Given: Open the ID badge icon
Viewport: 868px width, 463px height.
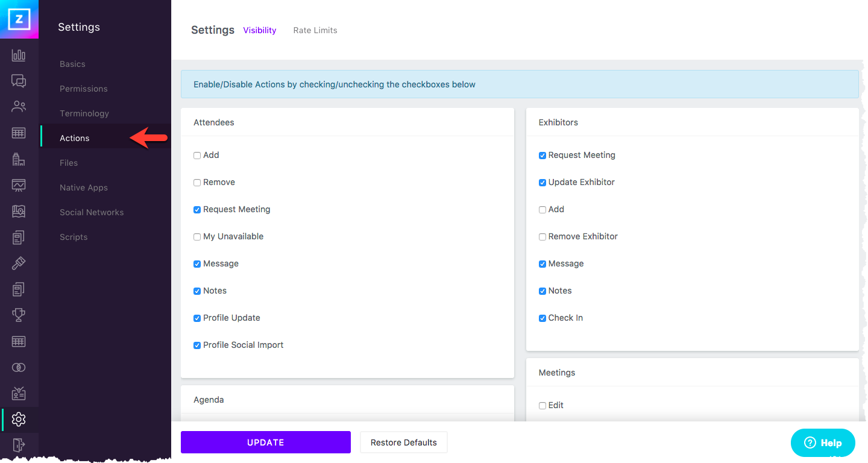Looking at the screenshot, I should point(19,393).
